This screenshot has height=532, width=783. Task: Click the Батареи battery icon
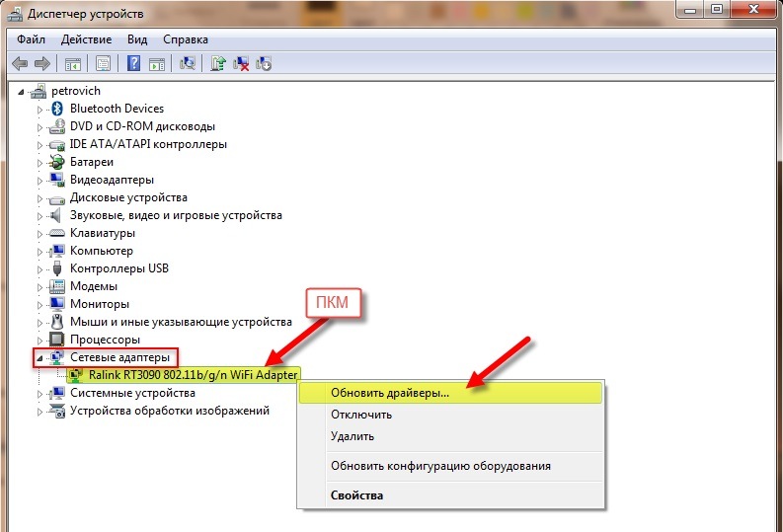(x=57, y=162)
